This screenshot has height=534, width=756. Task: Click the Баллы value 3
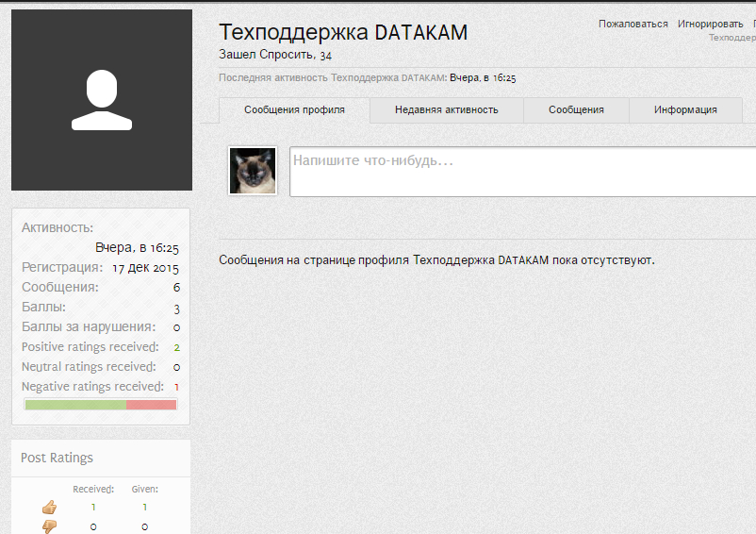coord(177,309)
